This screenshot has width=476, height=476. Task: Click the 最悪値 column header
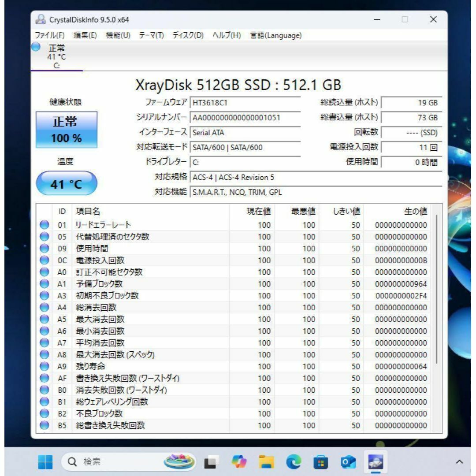[x=297, y=211]
